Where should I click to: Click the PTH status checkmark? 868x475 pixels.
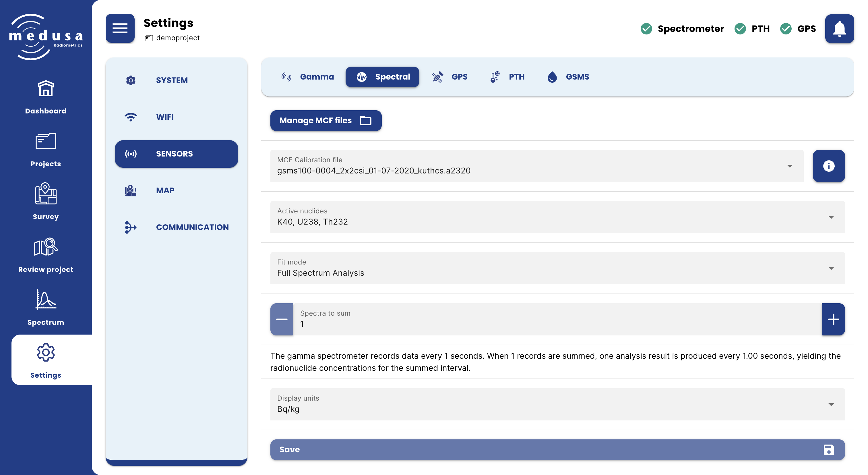[x=740, y=29]
